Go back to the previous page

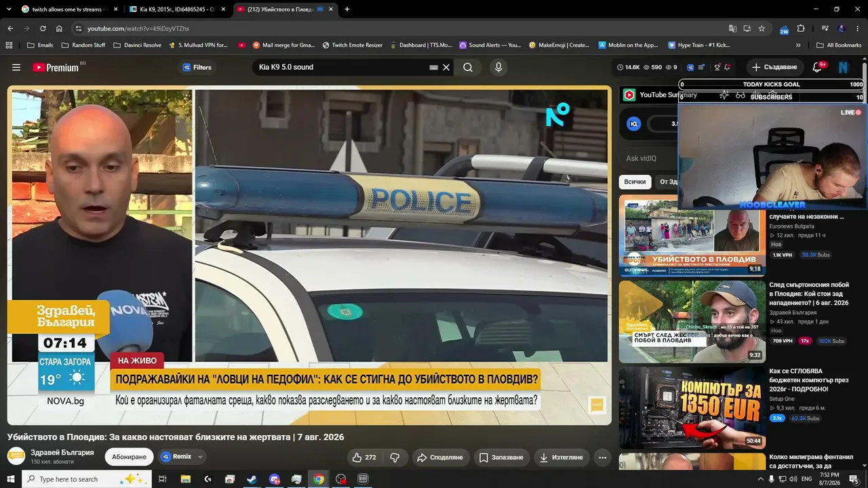[10, 28]
